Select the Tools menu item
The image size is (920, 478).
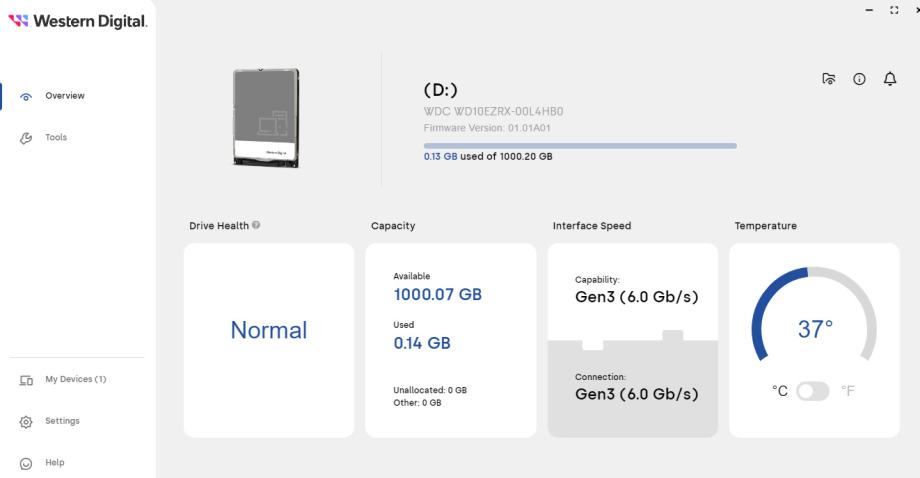click(56, 137)
